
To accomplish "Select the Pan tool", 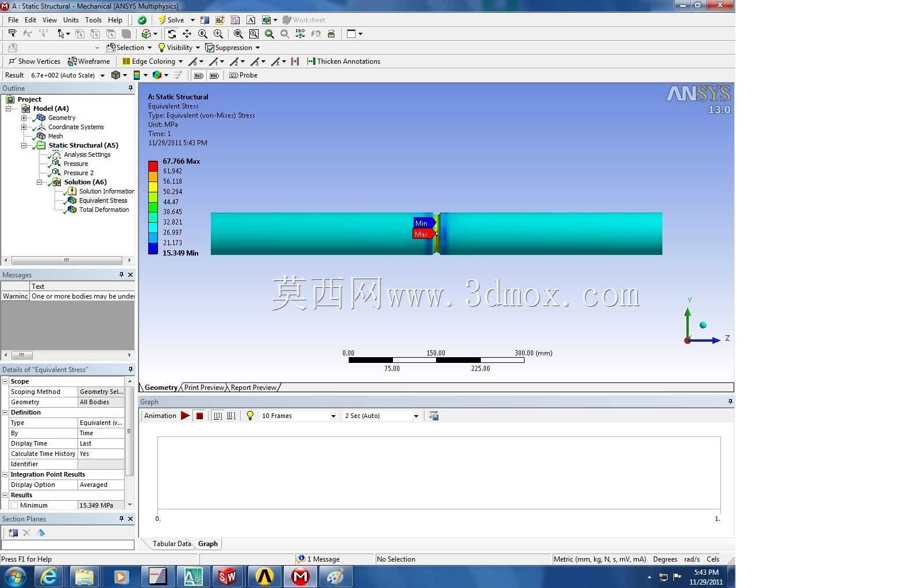I will click(187, 34).
